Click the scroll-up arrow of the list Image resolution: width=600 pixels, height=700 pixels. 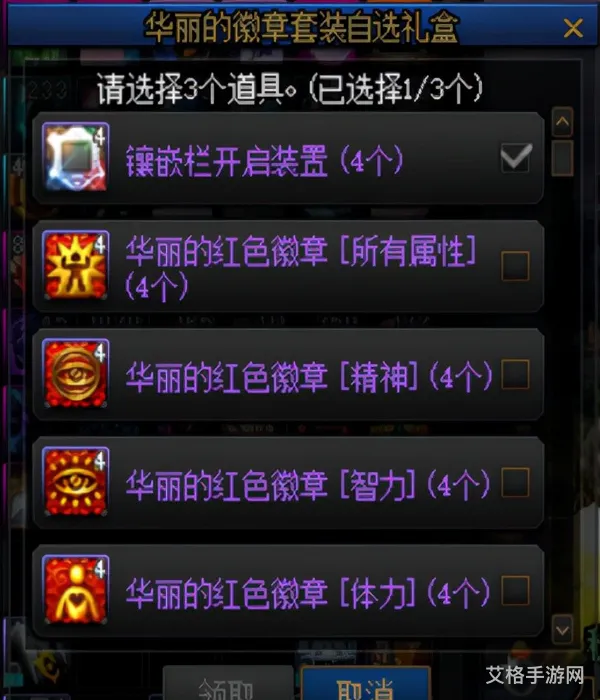(562, 121)
